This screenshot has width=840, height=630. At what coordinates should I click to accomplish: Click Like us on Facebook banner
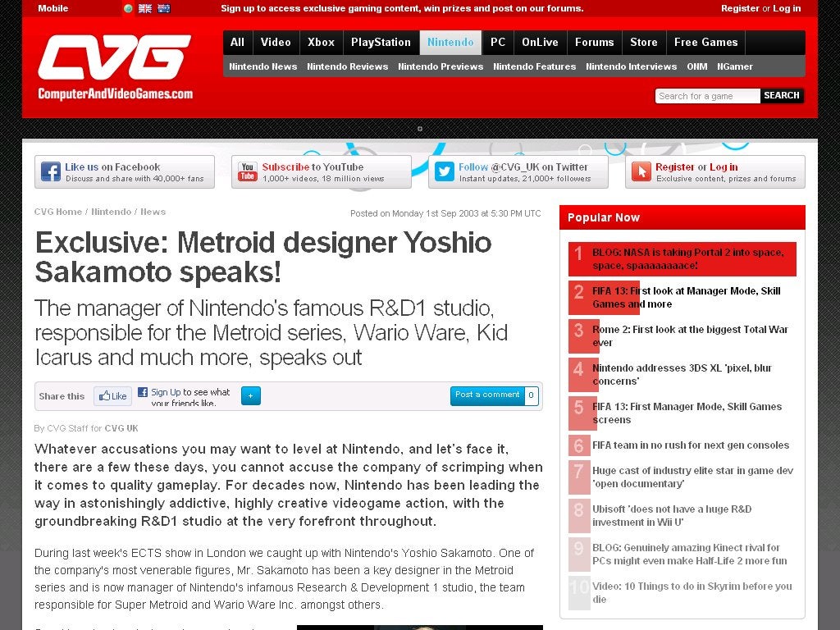click(x=125, y=172)
